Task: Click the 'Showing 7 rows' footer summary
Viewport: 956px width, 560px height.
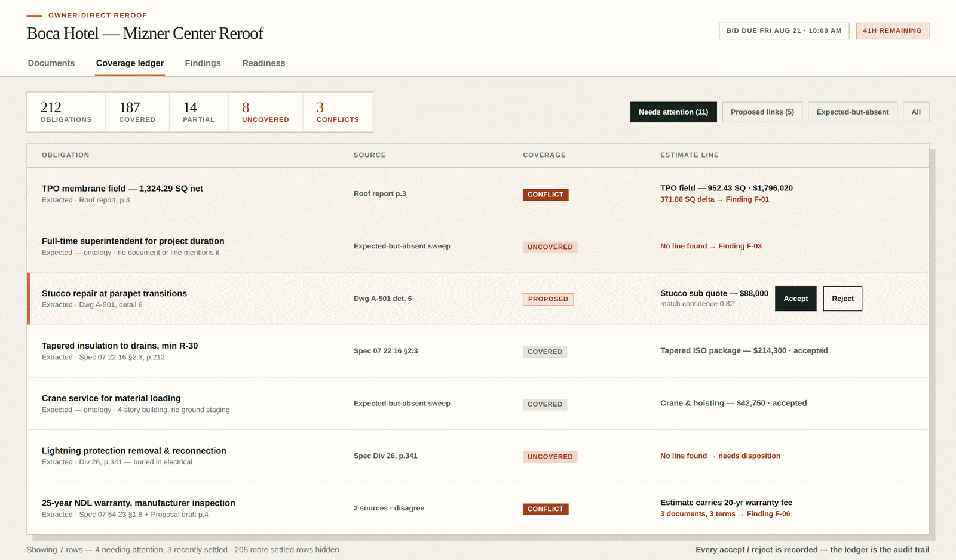Action: (183, 550)
